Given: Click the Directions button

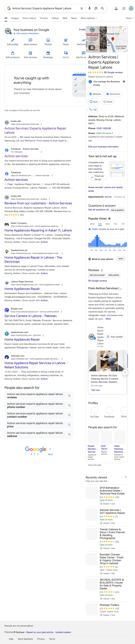Looking at the screenshot, I should [113, 94].
